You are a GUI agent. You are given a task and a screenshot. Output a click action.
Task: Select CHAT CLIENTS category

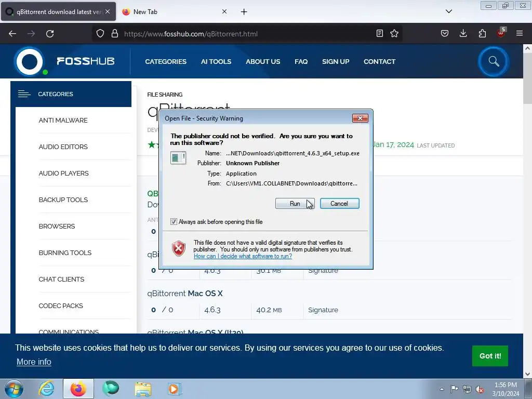pyautogui.click(x=61, y=279)
